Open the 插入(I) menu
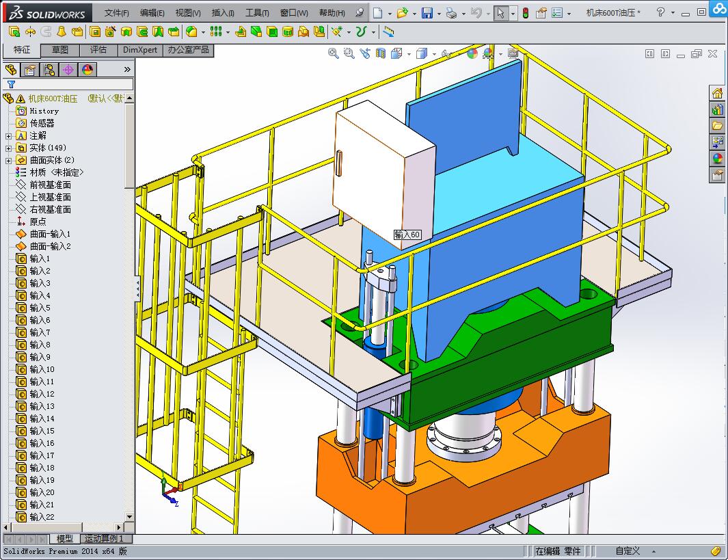Image resolution: width=728 pixels, height=560 pixels. pyautogui.click(x=223, y=13)
